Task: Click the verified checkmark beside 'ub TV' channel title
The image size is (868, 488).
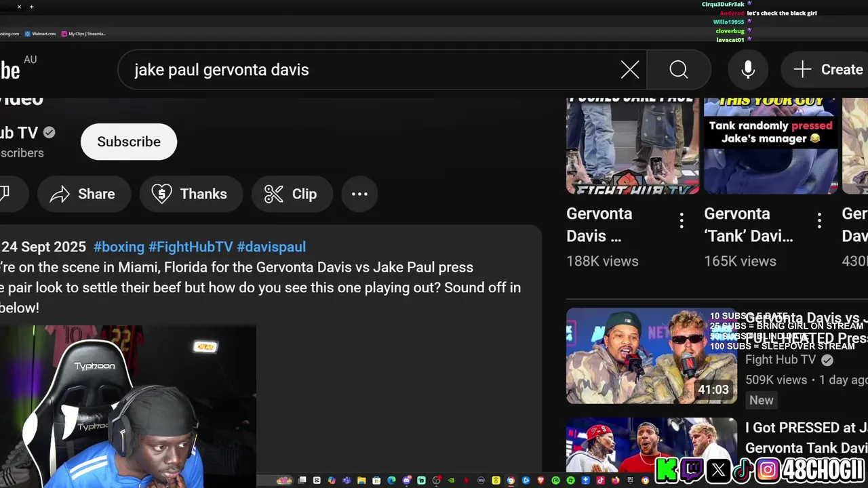Action: [50, 133]
